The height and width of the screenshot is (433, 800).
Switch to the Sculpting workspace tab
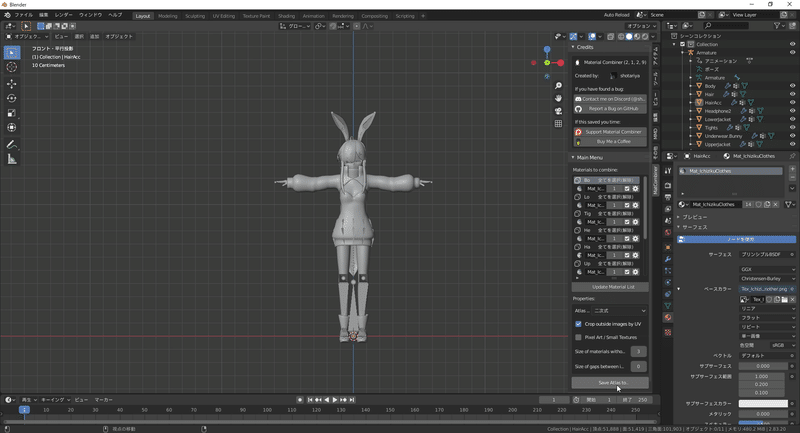click(x=195, y=16)
